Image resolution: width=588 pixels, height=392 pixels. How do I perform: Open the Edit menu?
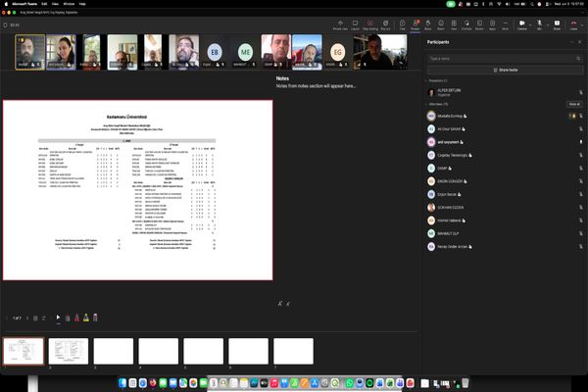click(44, 4)
